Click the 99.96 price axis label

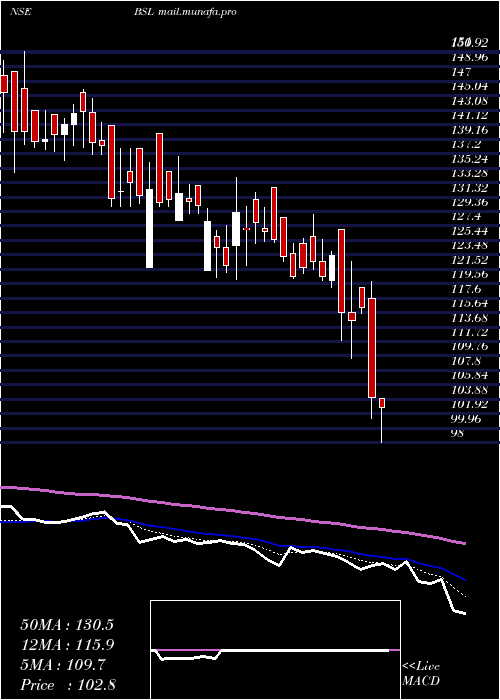(x=467, y=420)
